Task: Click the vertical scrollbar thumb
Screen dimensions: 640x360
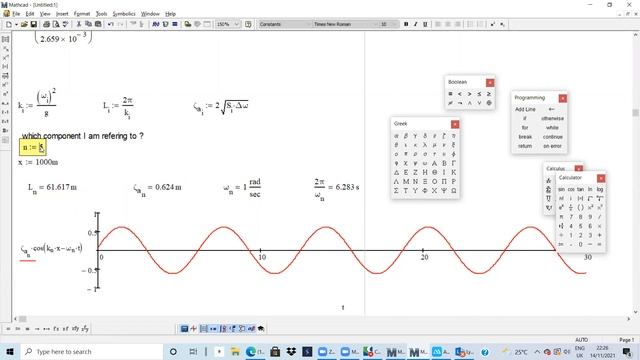Action: [x=635, y=112]
